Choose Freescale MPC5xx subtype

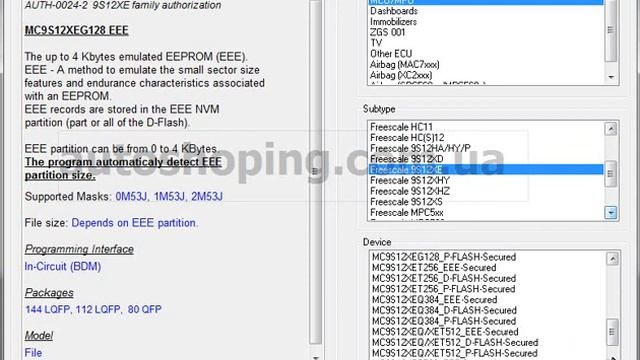[486, 212]
